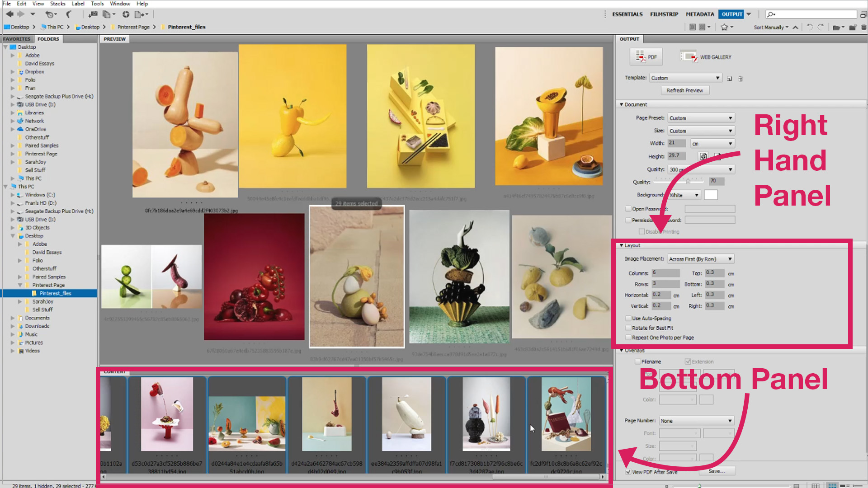Collapse the Document section triangle
The height and width of the screenshot is (488, 868).
[622, 104]
